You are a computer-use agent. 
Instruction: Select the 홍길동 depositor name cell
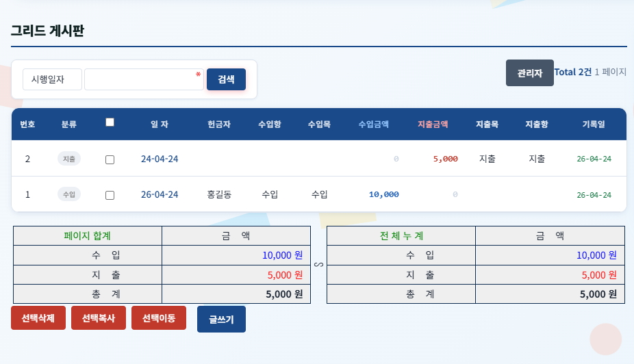click(219, 194)
